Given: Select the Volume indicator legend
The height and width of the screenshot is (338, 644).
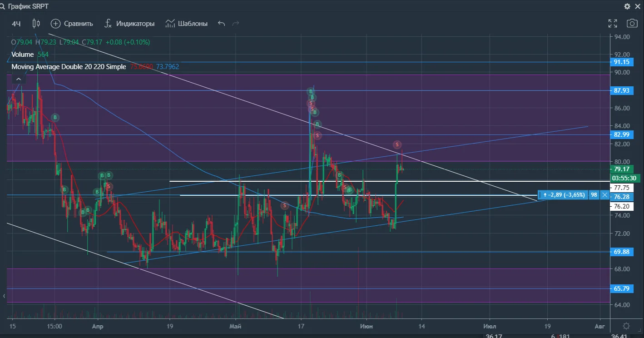Looking at the screenshot, I should coord(30,55).
